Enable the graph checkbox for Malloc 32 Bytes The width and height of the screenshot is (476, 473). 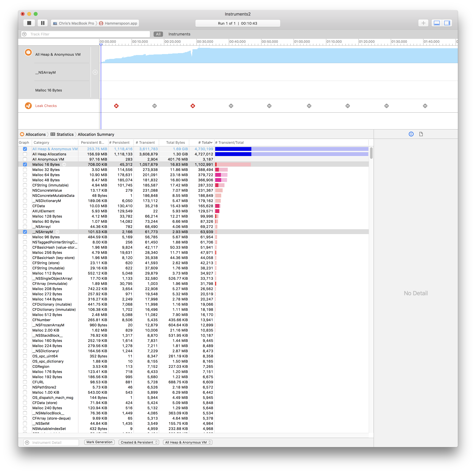[x=25, y=170]
